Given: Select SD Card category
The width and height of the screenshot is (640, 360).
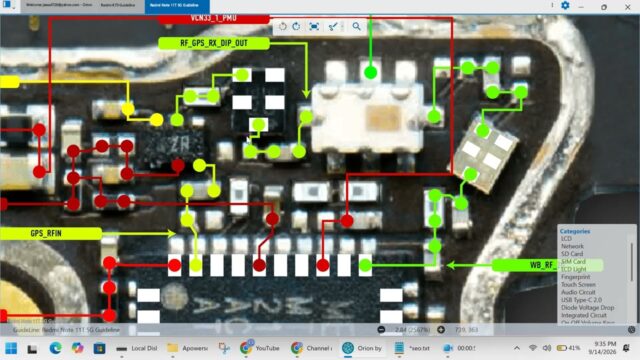Looking at the screenshot, I should point(572,254).
